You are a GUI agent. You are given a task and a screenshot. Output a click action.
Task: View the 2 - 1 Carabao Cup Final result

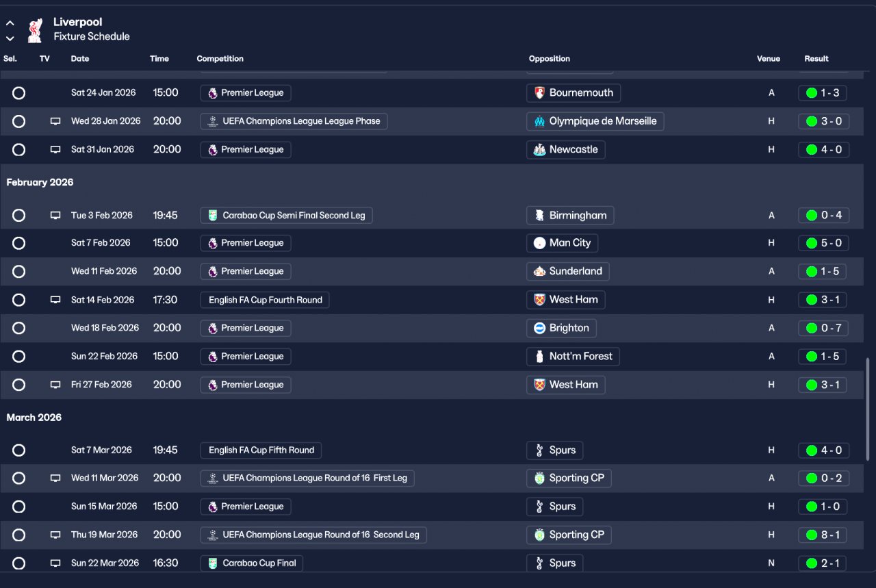[x=823, y=563]
